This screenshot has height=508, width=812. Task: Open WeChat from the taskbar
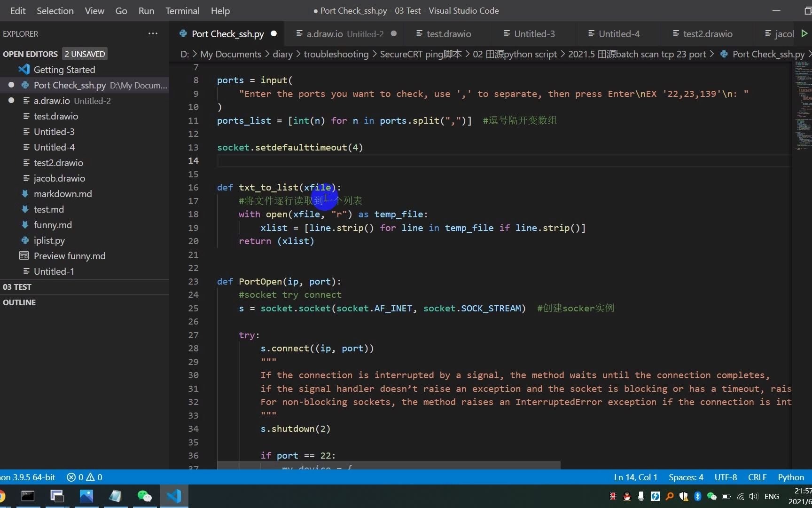click(x=144, y=496)
